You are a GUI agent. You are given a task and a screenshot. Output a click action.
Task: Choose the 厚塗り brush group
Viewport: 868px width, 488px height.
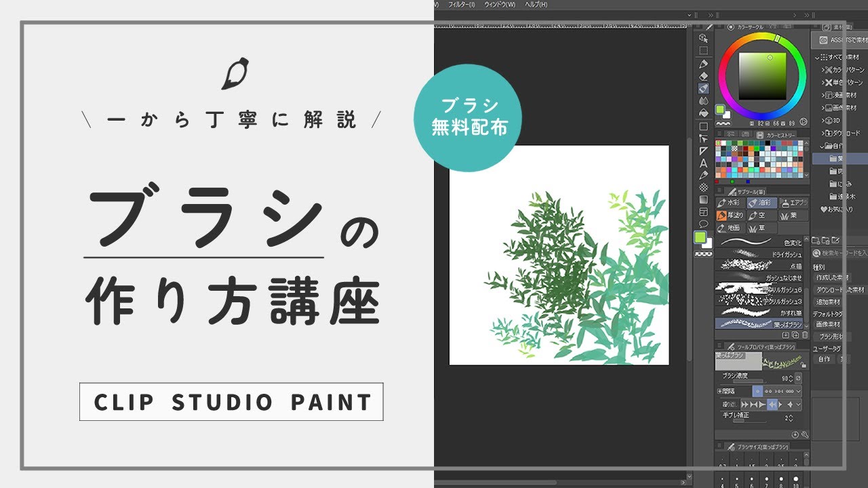tap(730, 216)
